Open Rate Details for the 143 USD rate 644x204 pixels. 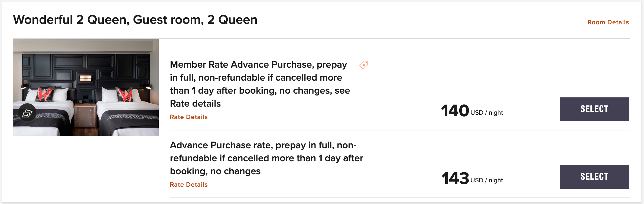point(189,185)
